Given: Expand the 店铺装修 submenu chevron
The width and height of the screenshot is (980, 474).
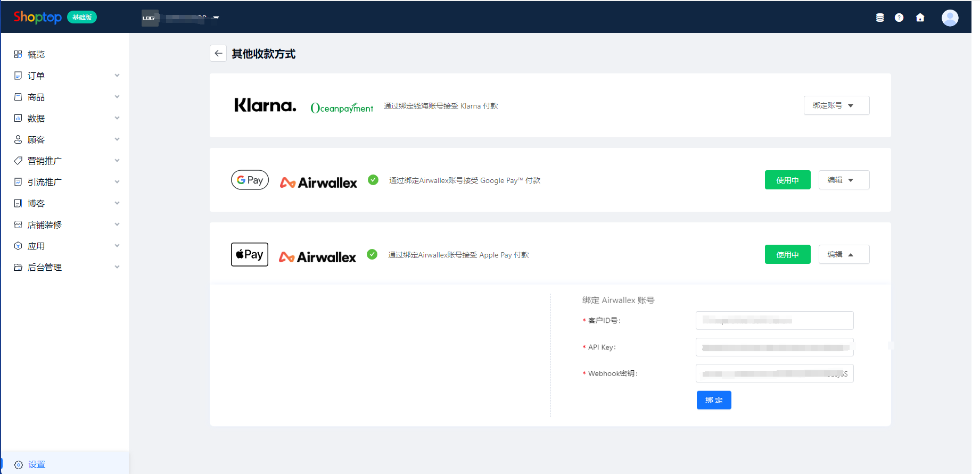Looking at the screenshot, I should [117, 224].
